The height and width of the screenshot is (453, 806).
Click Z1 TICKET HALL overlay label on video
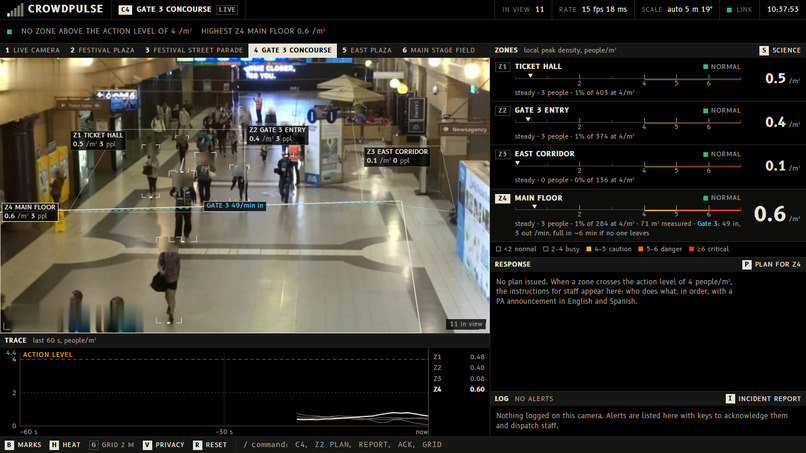[x=98, y=140]
